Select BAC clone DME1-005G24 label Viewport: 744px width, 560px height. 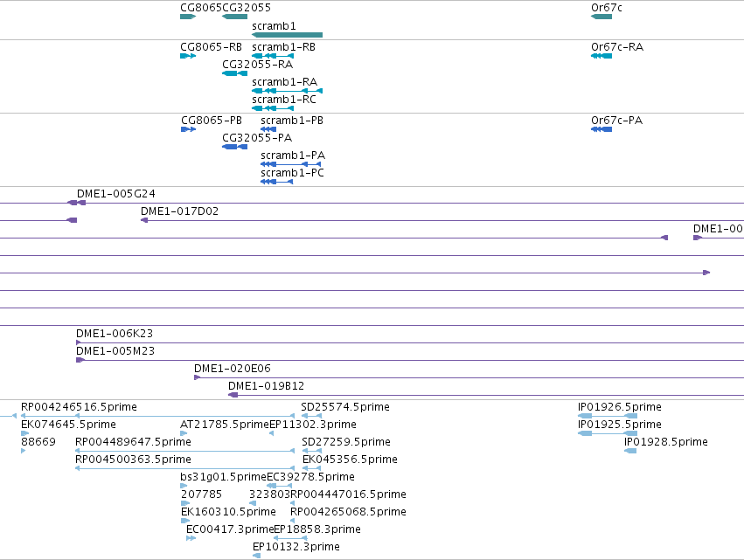pyautogui.click(x=116, y=194)
